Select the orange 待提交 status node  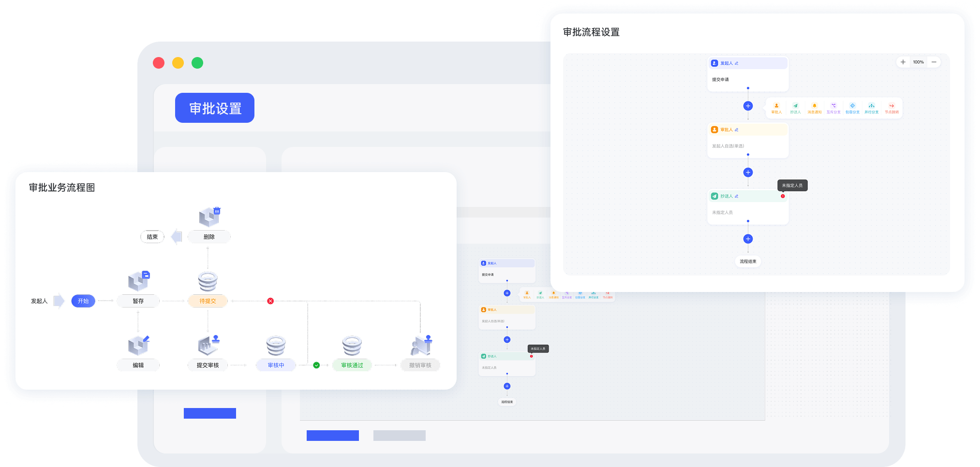(208, 301)
